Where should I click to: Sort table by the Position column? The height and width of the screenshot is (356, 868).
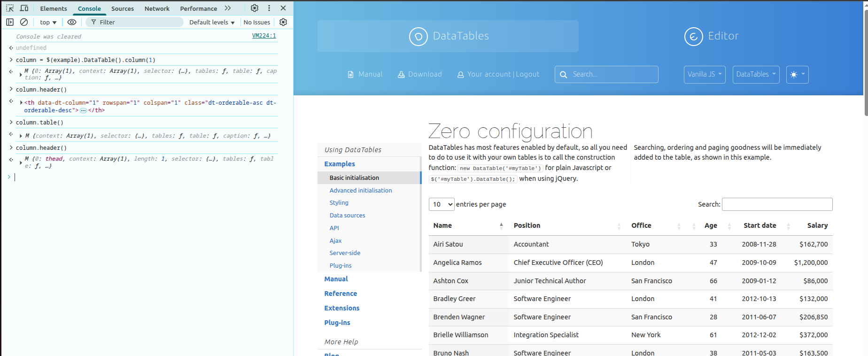pos(567,225)
